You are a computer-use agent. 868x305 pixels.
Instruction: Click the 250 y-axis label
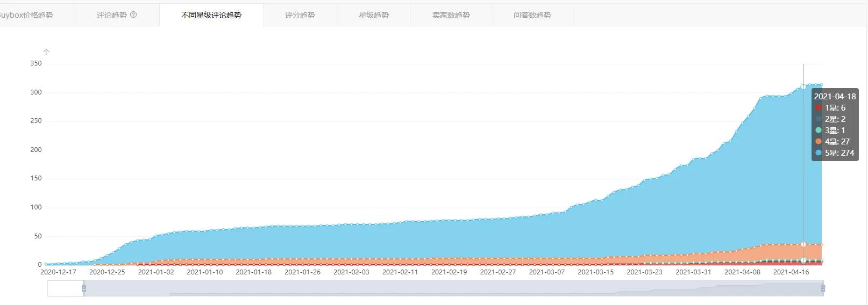(36, 121)
